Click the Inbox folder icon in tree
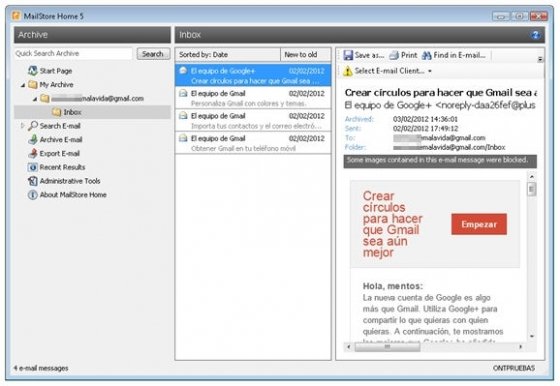560x386 pixels. point(56,112)
